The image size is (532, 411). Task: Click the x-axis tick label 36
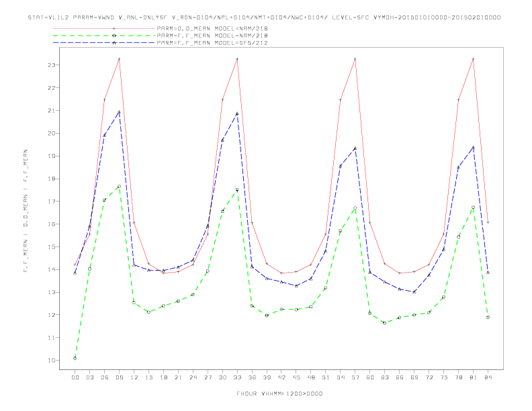click(x=252, y=377)
